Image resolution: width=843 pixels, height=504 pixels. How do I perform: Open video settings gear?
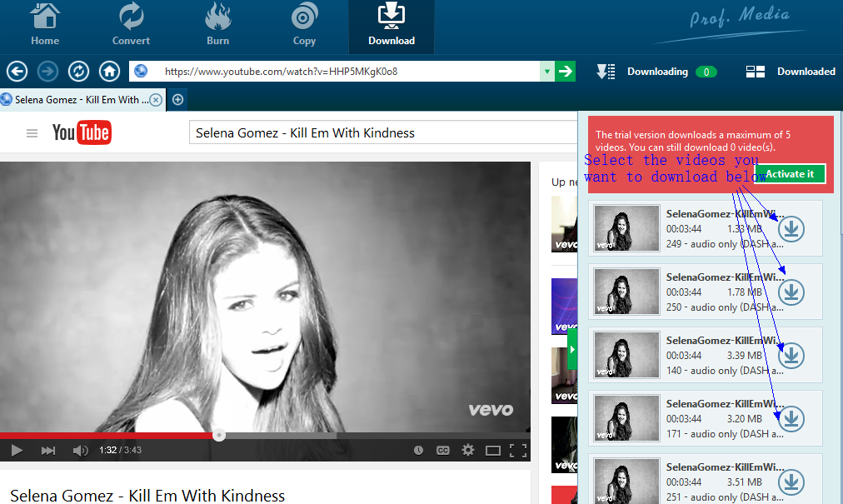click(468, 450)
